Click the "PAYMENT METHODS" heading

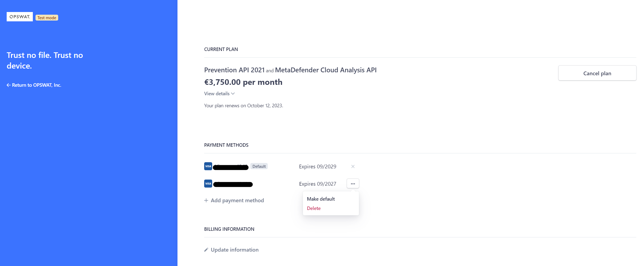(226, 145)
